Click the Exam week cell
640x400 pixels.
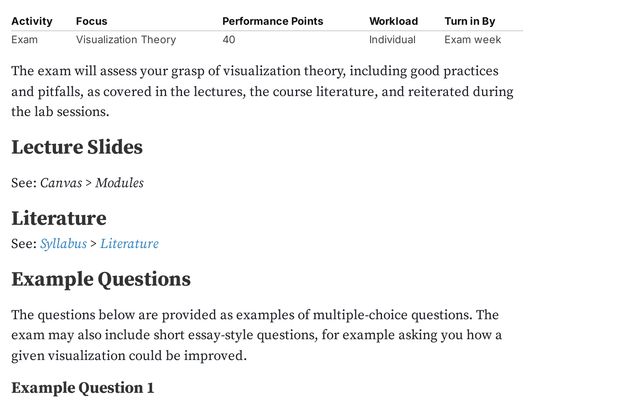[x=473, y=40]
